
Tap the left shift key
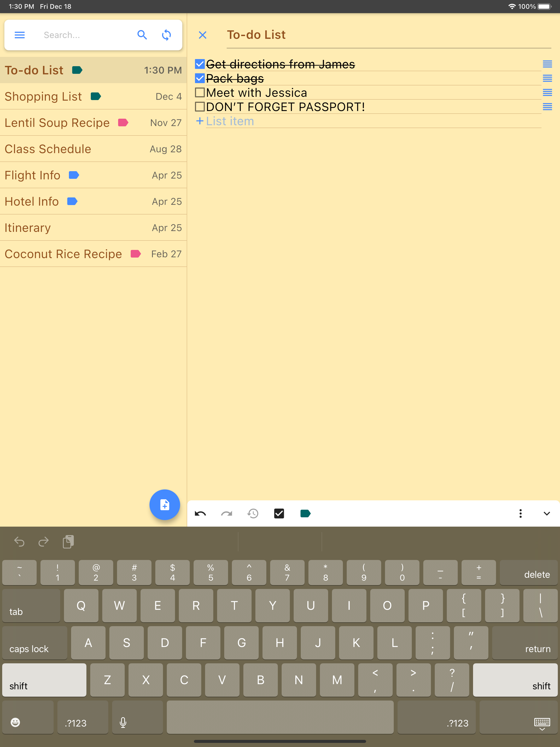44,680
